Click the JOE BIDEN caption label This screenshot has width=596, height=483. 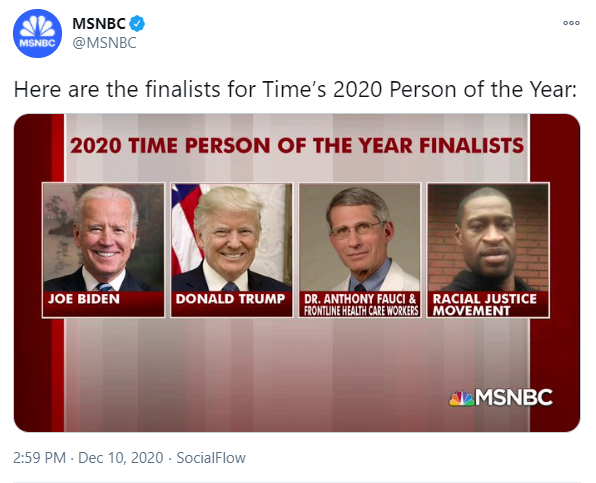[x=84, y=299]
